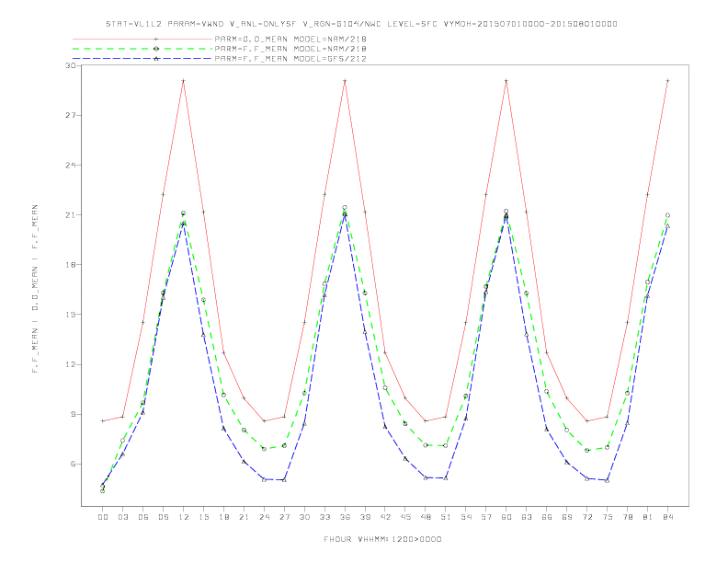Screen dimensions: 728x563
Task: Click y-axis tick value 12
Action: 71,364
